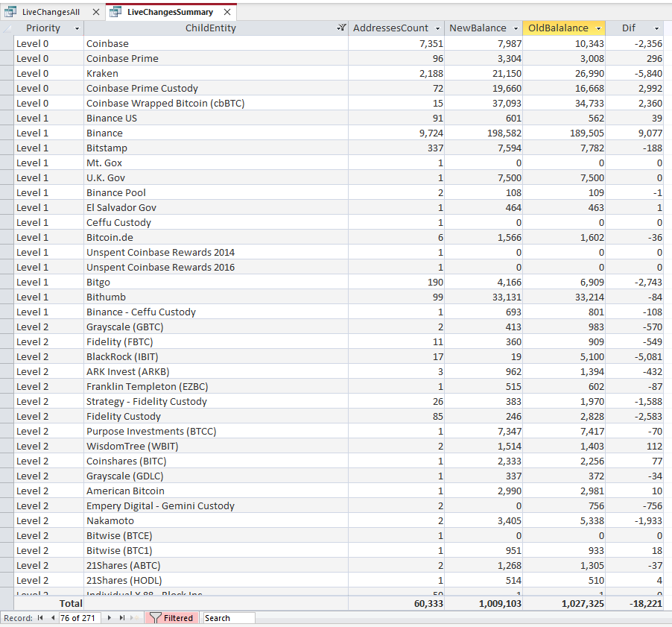672x627 pixels.
Task: Click the Ceffu Custody cell
Action: [x=216, y=223]
